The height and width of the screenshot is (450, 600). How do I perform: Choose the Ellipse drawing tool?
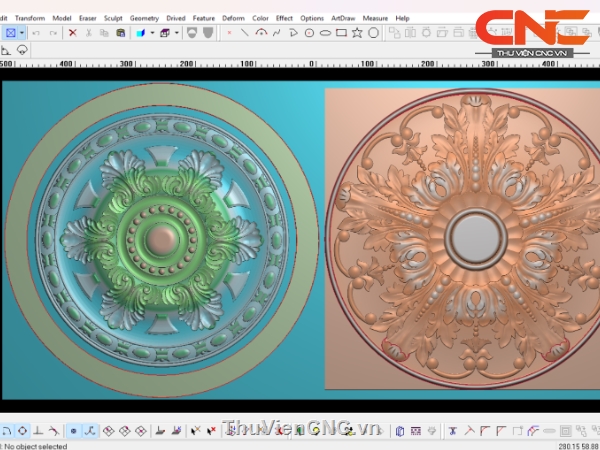pos(325,33)
